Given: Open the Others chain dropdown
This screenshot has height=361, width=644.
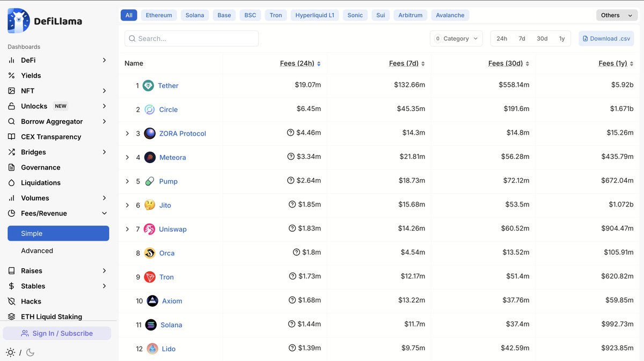Looking at the screenshot, I should [617, 16].
